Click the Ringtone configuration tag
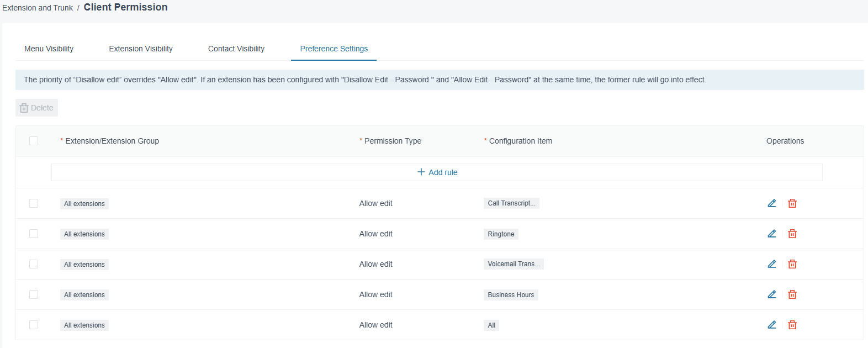 [501, 234]
